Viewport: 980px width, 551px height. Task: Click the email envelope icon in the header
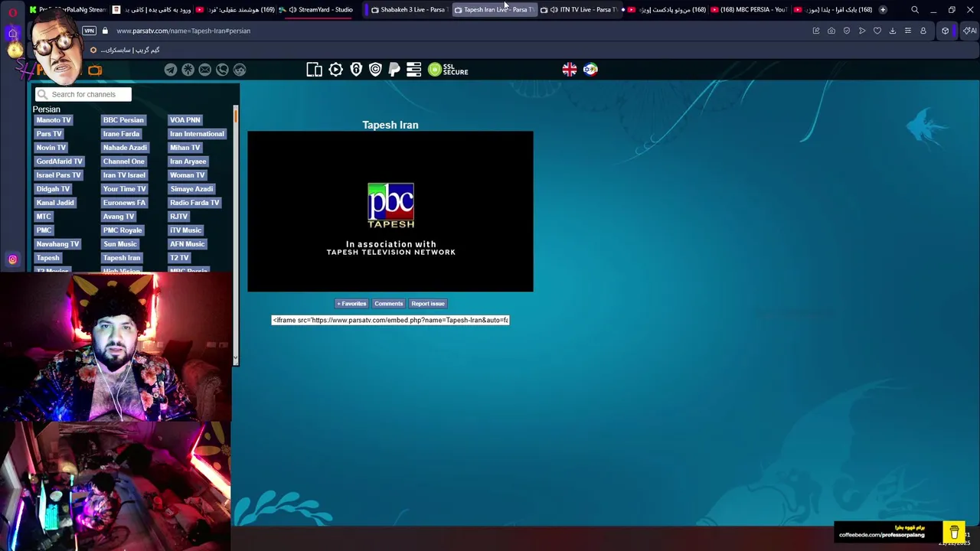tap(205, 70)
